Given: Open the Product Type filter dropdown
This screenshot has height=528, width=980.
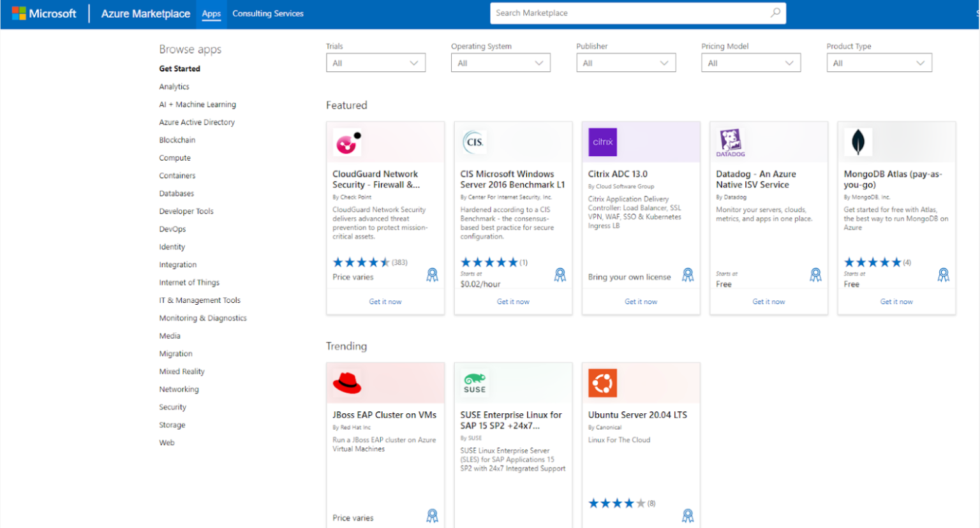Looking at the screenshot, I should click(x=879, y=62).
